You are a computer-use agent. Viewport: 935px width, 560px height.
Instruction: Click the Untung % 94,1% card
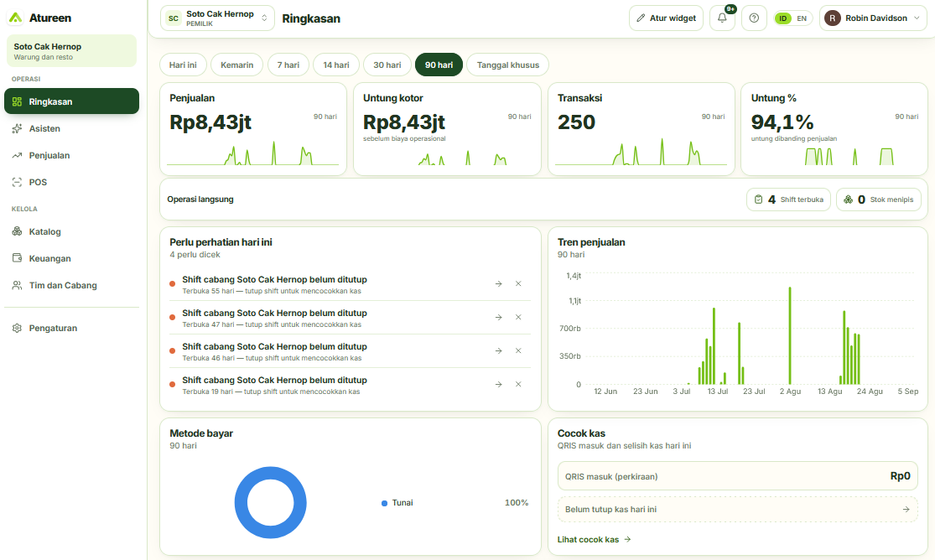pyautogui.click(x=834, y=129)
